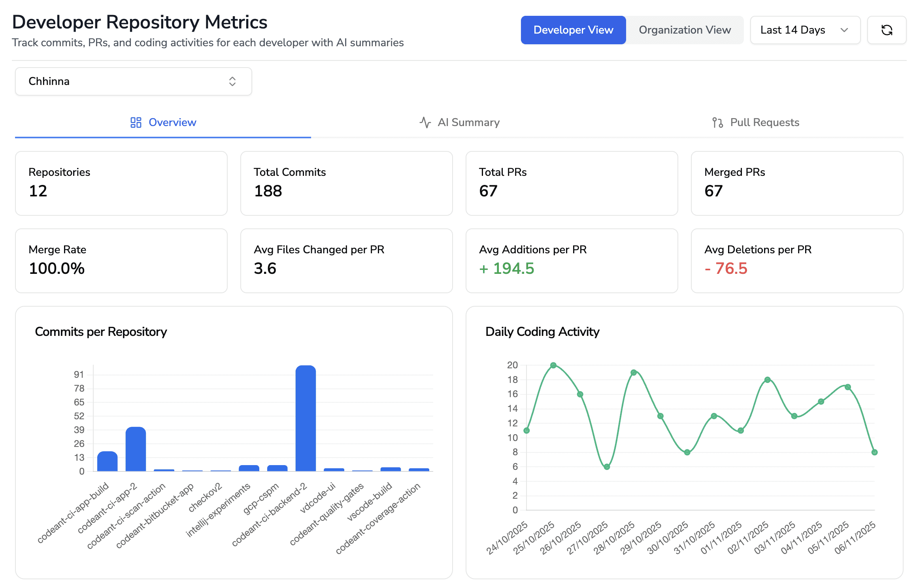Viewport: 917px width, 588px height.
Task: Click the Merge Rate 100.0% value
Action: coord(57,269)
